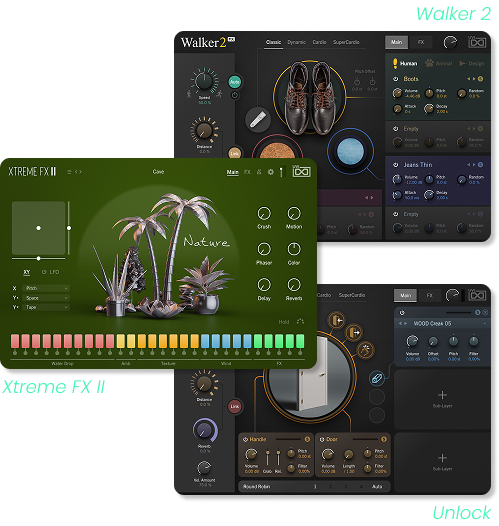Select the Design category in Walker 2
The width and height of the screenshot is (499, 526).
472,63
